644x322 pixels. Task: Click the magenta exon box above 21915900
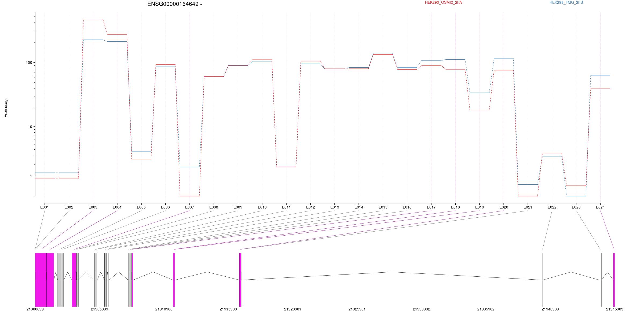[240, 280]
